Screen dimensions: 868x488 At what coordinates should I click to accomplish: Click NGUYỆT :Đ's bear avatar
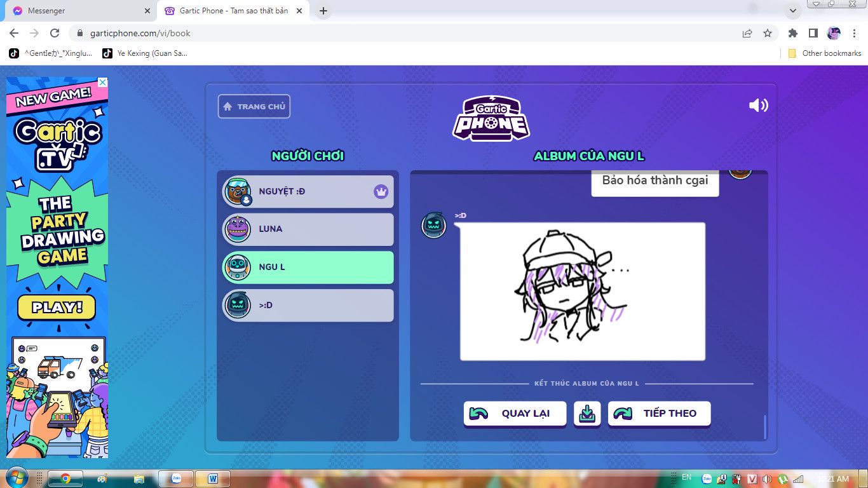pyautogui.click(x=238, y=191)
